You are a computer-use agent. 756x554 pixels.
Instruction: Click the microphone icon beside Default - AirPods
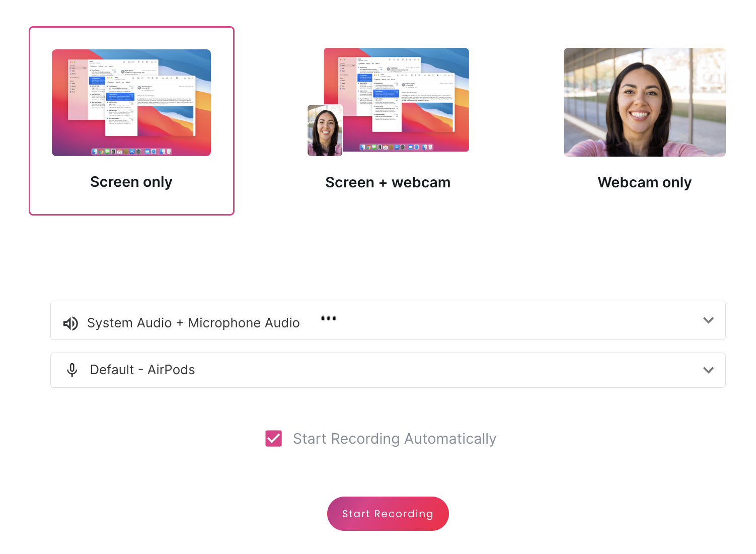(72, 370)
